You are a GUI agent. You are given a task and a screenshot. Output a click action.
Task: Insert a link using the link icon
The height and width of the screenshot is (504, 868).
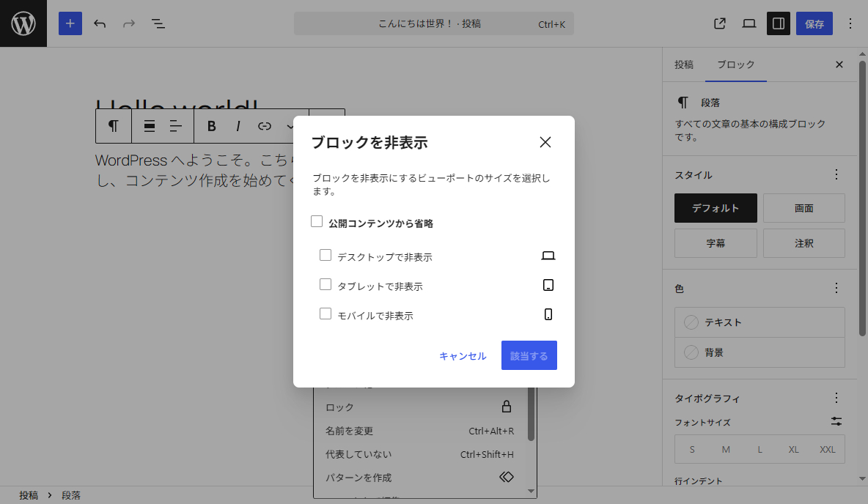(x=263, y=126)
